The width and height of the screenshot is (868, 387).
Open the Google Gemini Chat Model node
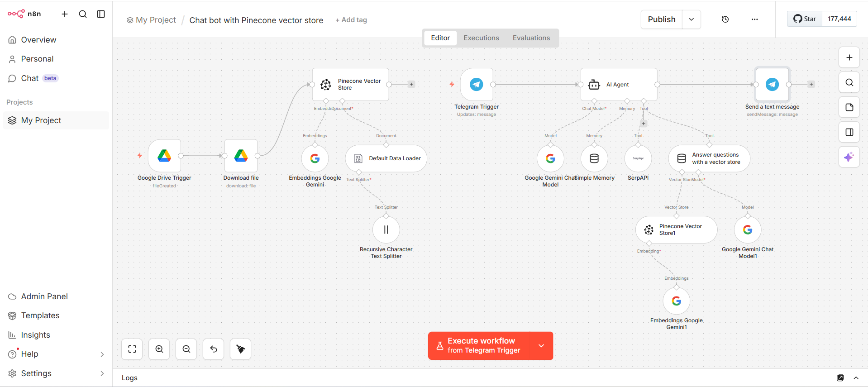click(x=550, y=158)
